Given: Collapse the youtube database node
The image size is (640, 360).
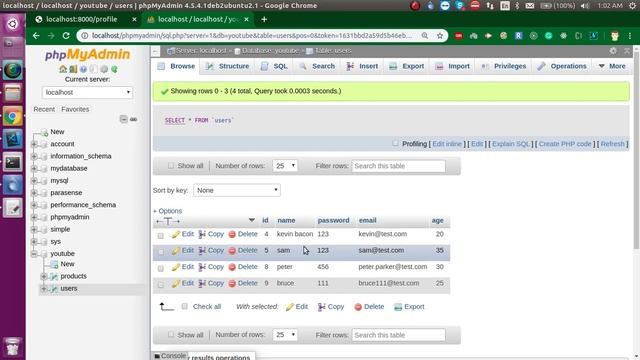Looking at the screenshot, I should coord(34,254).
